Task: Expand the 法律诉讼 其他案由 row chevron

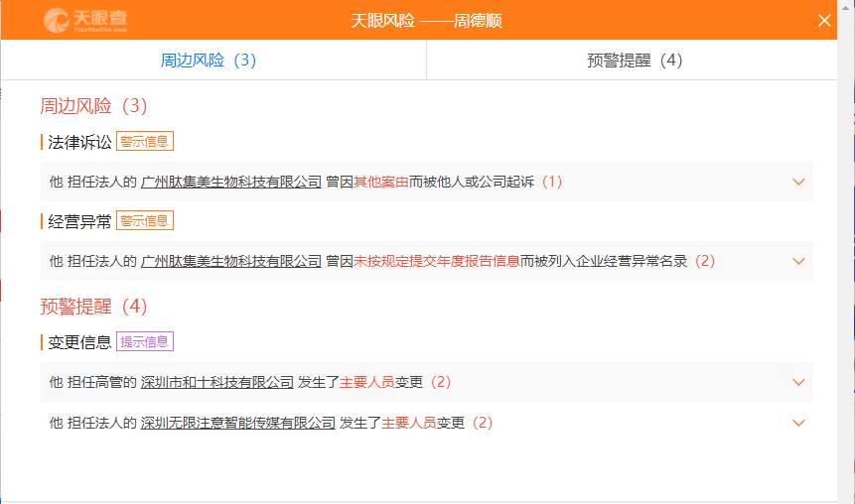Action: (798, 182)
